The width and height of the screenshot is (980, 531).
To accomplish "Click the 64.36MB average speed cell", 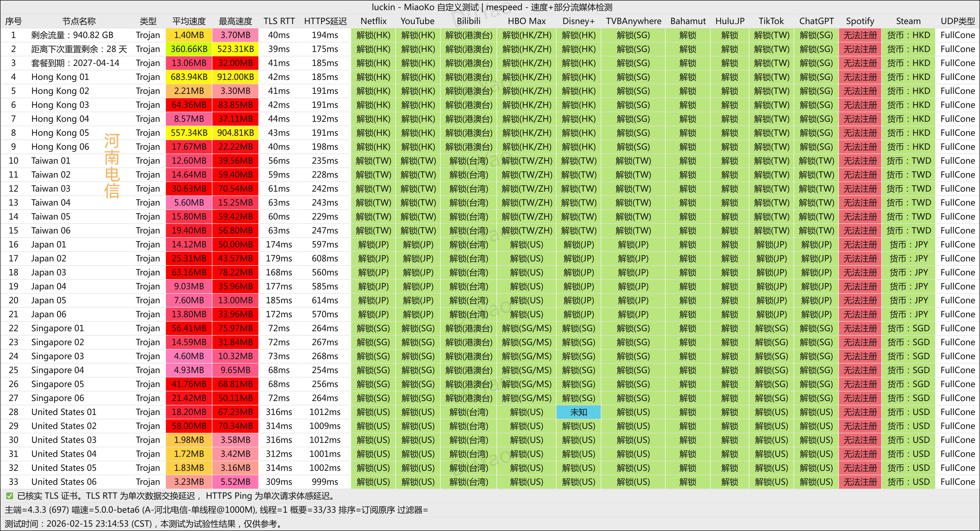I will [189, 105].
